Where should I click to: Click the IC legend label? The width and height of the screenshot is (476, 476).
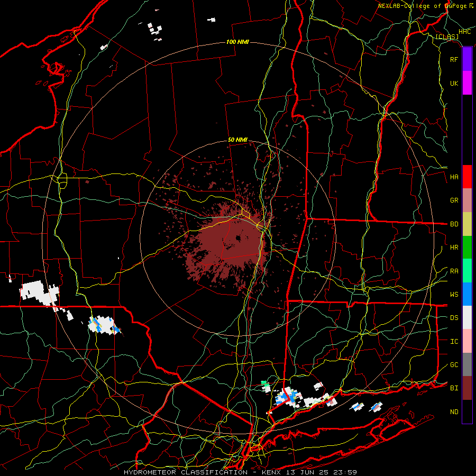click(x=454, y=342)
